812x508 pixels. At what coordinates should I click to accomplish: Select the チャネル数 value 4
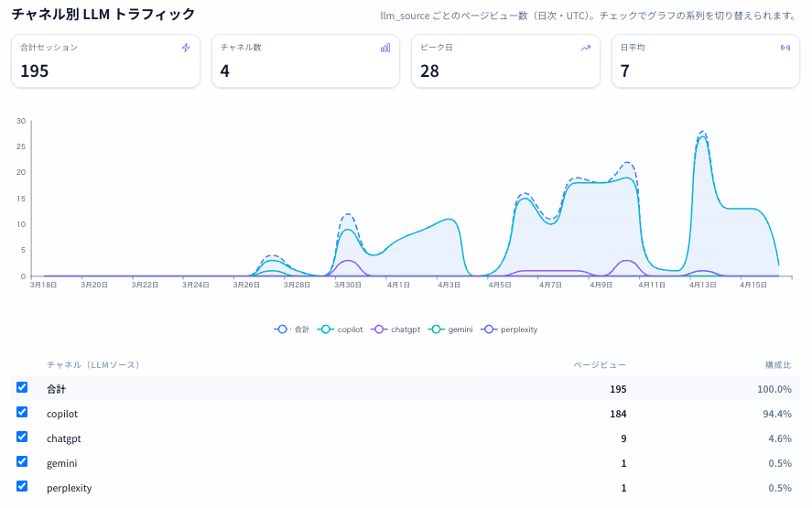(225, 71)
